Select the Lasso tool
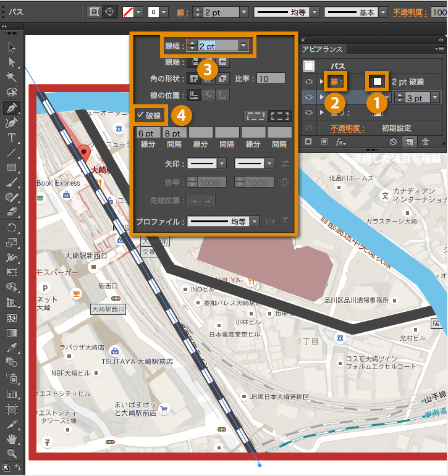 (12, 92)
